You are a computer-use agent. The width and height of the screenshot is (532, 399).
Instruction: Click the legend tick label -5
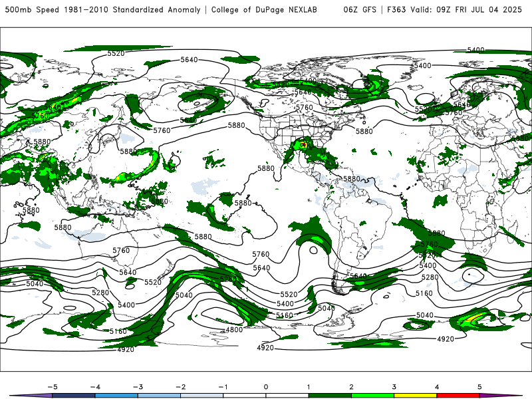53,387
